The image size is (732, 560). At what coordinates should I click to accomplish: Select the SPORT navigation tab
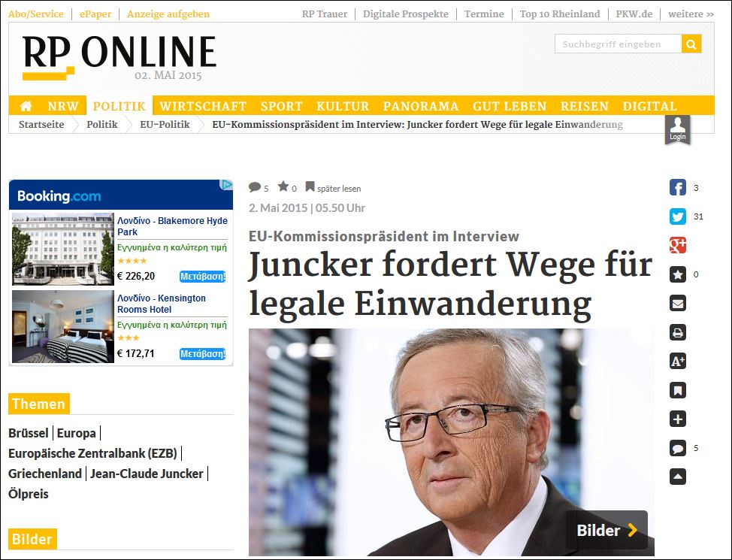tap(282, 106)
